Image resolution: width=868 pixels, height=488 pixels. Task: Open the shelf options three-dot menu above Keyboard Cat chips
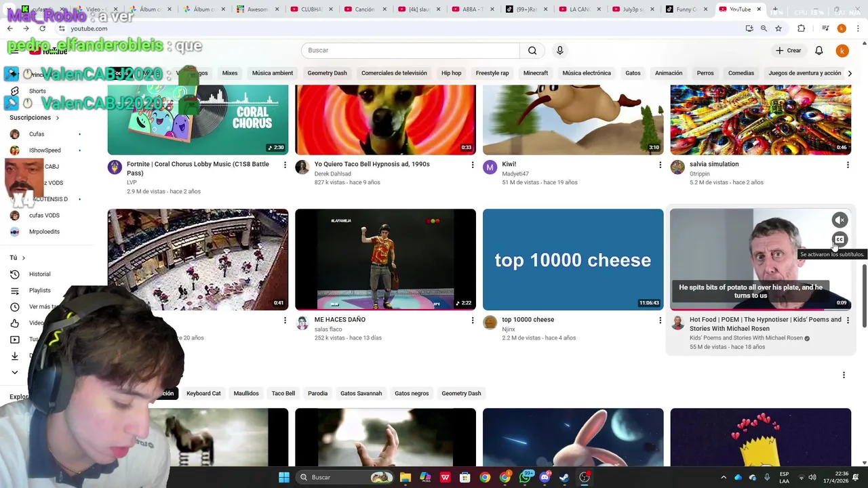point(844,375)
